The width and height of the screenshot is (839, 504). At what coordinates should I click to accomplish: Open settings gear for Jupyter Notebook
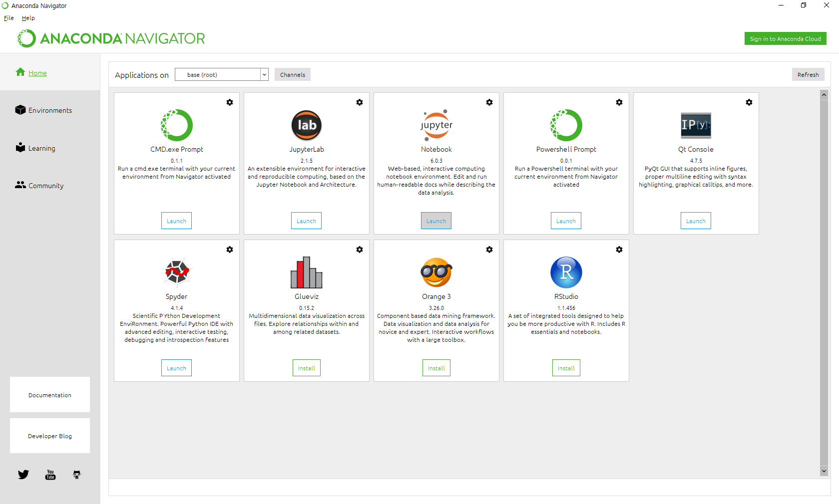pyautogui.click(x=489, y=102)
